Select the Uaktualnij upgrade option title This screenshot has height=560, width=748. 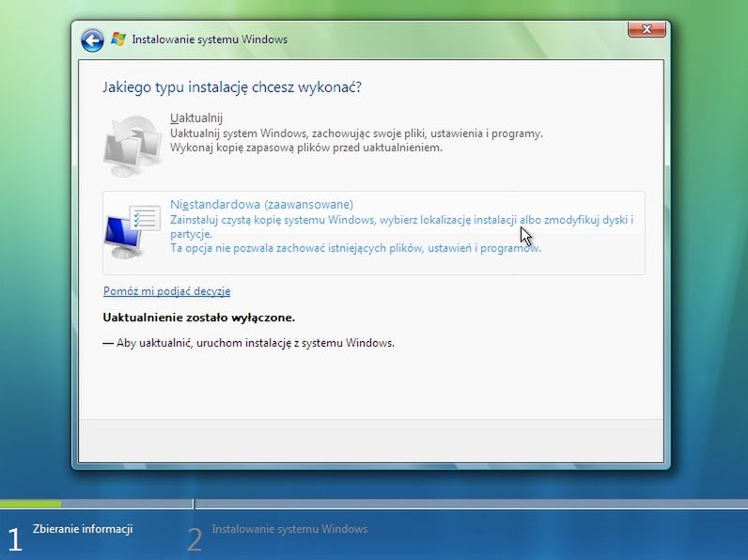pos(196,117)
